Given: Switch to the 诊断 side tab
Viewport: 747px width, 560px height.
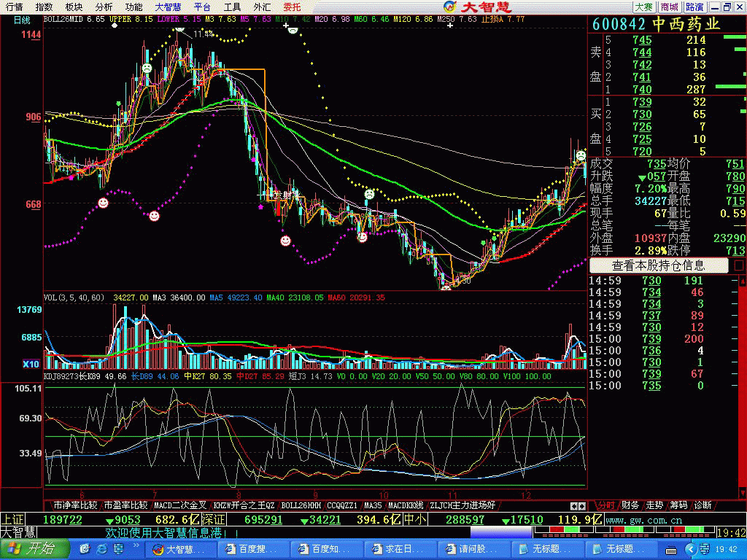Looking at the screenshot, I should click(x=703, y=505).
